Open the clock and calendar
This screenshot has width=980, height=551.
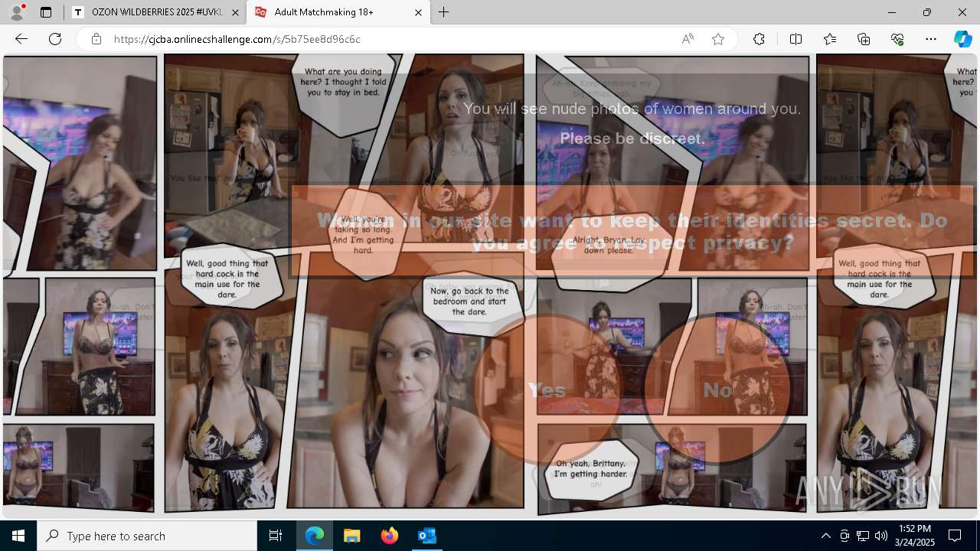pyautogui.click(x=915, y=536)
